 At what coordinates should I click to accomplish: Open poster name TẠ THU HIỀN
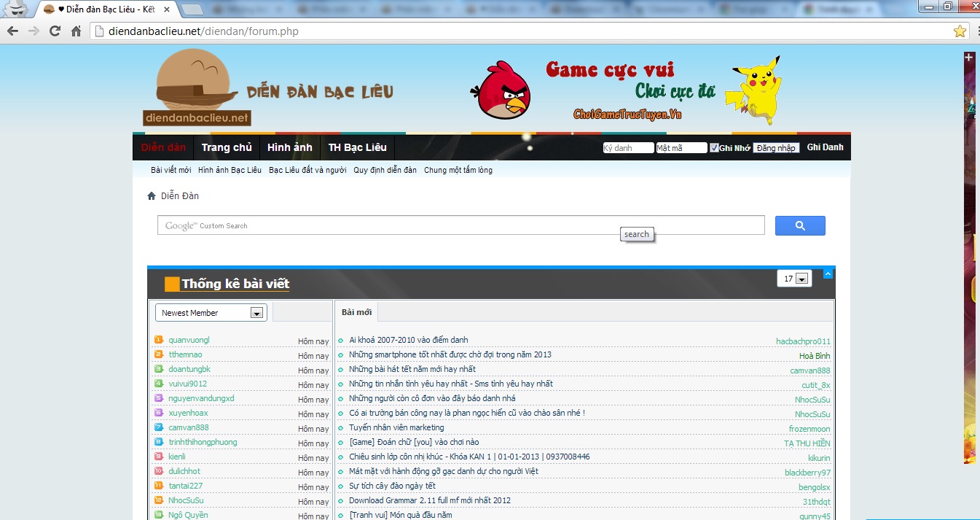click(807, 443)
